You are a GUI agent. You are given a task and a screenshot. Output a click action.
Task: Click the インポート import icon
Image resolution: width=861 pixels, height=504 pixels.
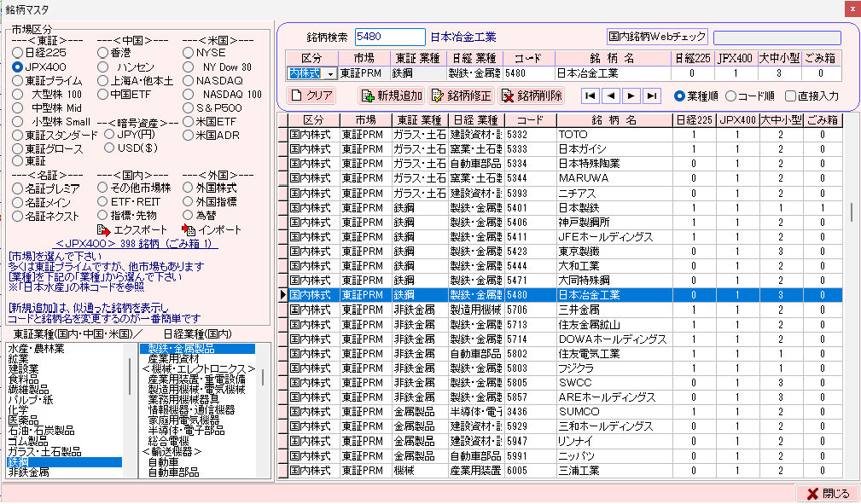pos(189,230)
